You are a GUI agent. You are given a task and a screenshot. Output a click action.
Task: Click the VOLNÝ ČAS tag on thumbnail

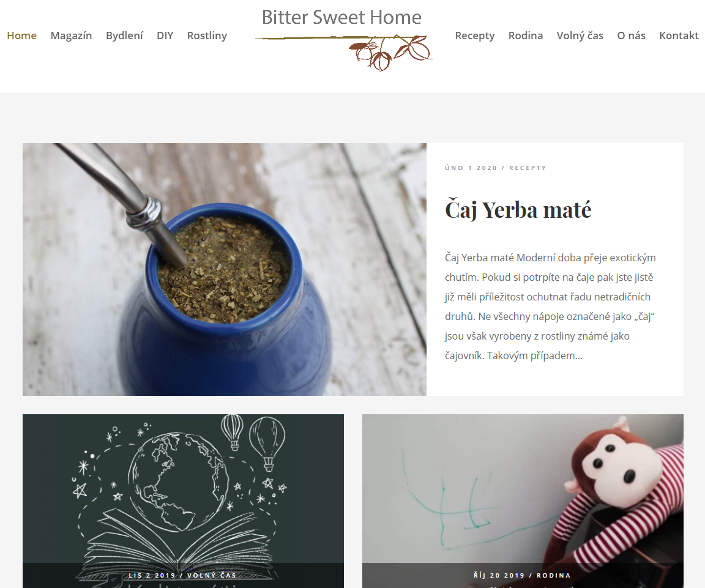click(x=212, y=575)
